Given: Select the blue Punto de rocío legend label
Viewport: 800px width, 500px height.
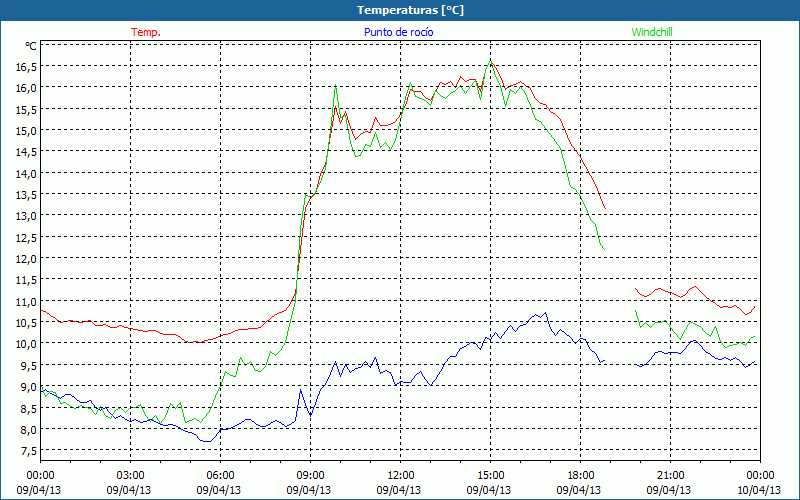Looking at the screenshot, I should click(398, 32).
